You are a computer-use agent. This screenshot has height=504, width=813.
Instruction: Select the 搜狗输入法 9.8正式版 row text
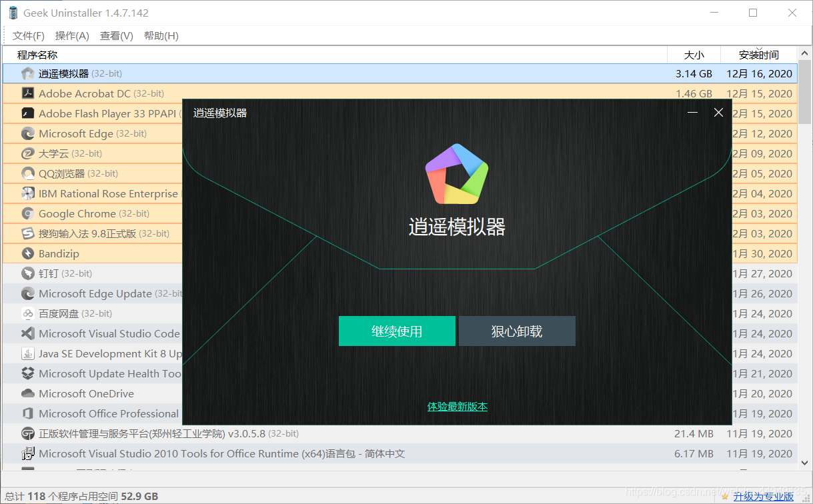pos(104,233)
